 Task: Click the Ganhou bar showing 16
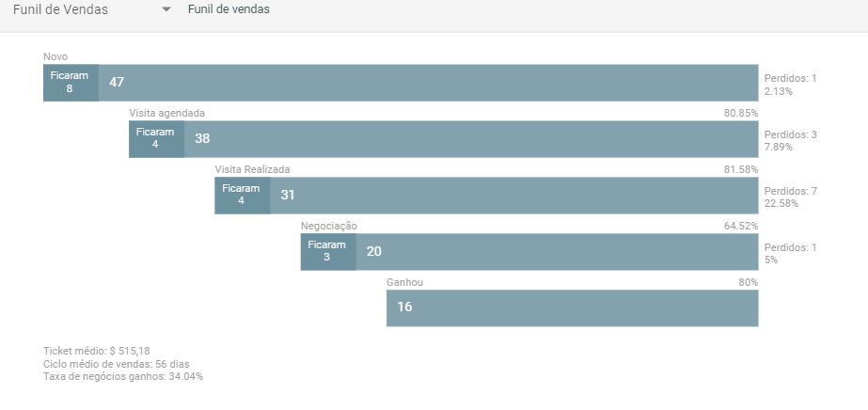pyautogui.click(x=573, y=308)
